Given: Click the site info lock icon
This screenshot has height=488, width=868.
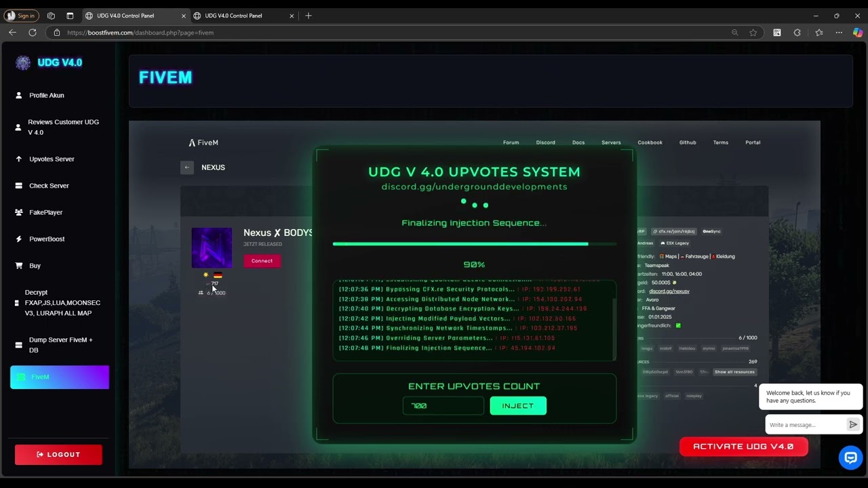Looking at the screenshot, I should (x=57, y=33).
